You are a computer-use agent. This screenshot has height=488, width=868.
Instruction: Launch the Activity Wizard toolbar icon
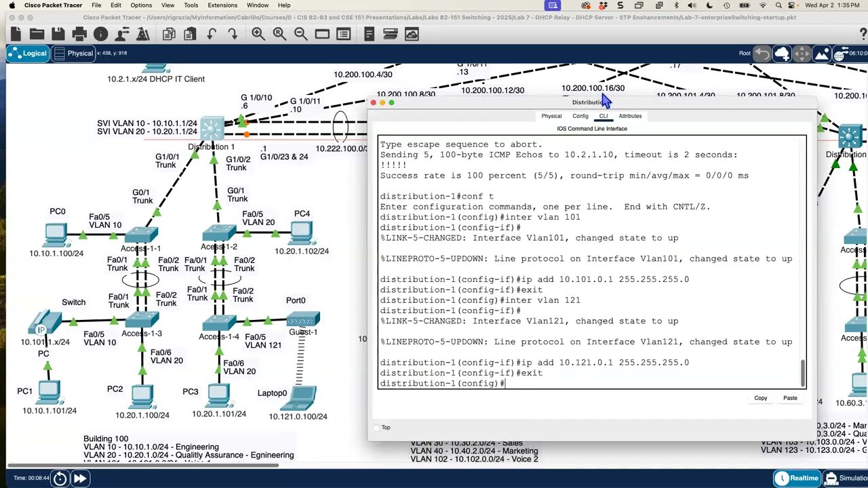click(143, 33)
